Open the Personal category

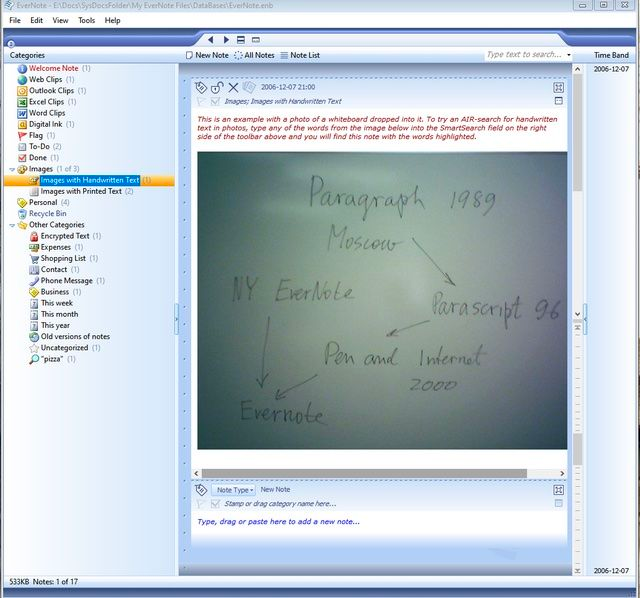(x=43, y=202)
